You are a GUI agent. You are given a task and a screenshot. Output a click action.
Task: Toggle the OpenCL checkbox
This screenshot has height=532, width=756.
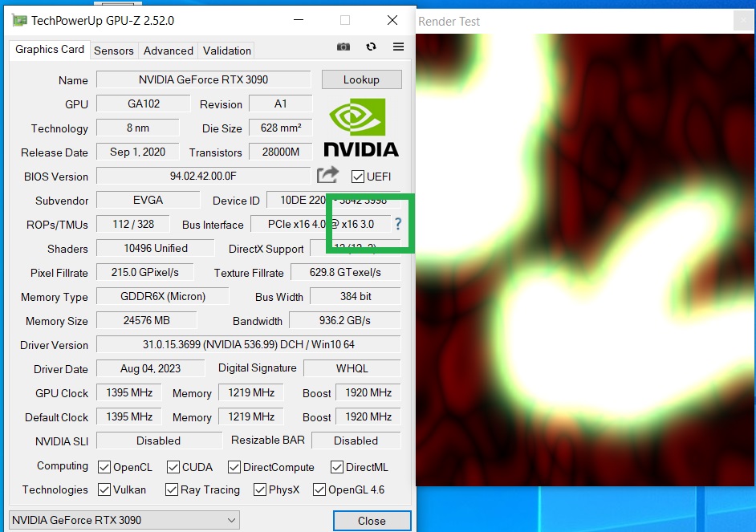104,467
